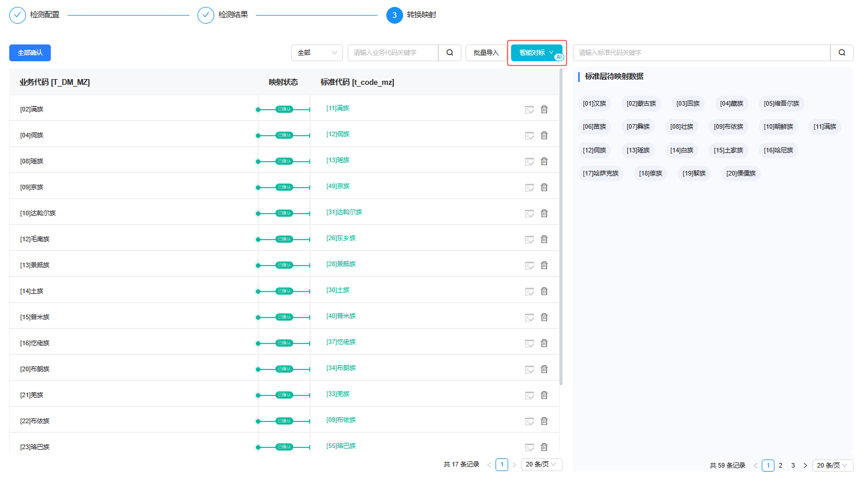Click confirm icon on [20]布朗族 row
This screenshot has height=478, width=868.
[529, 369]
